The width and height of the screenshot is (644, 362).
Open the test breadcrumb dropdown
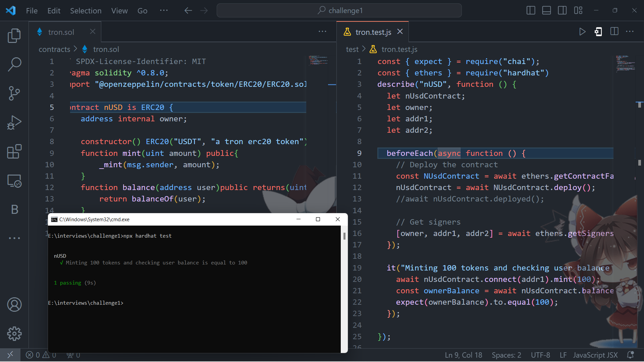tap(352, 49)
